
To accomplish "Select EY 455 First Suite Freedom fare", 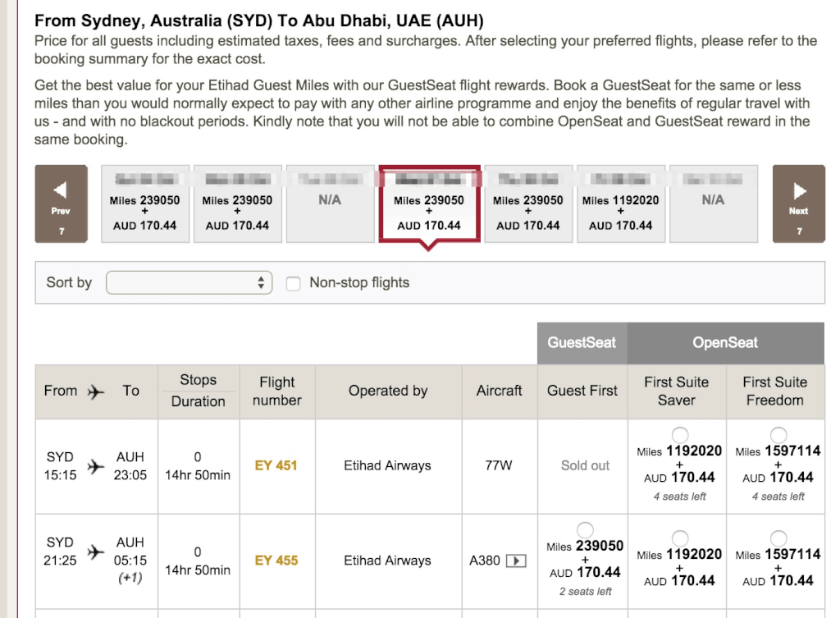I will (x=778, y=538).
